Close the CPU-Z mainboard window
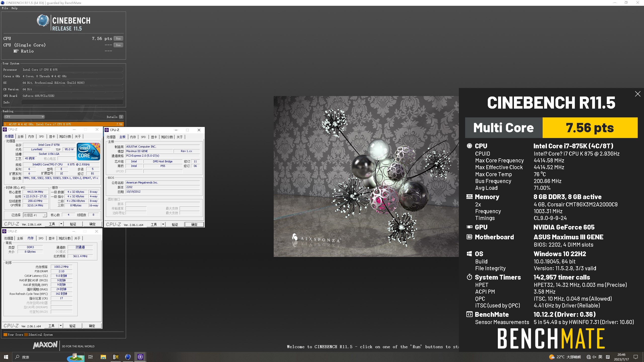This screenshot has width=644, height=362. pos(199,130)
